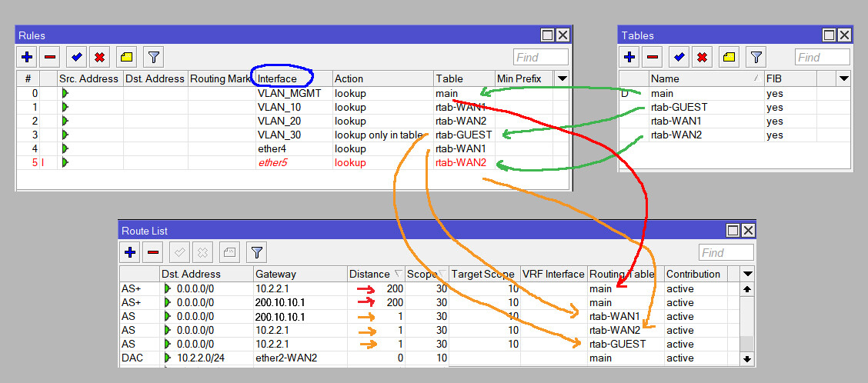Enable table with blue checkmark in Tables
The width and height of the screenshot is (868, 383).
(679, 57)
